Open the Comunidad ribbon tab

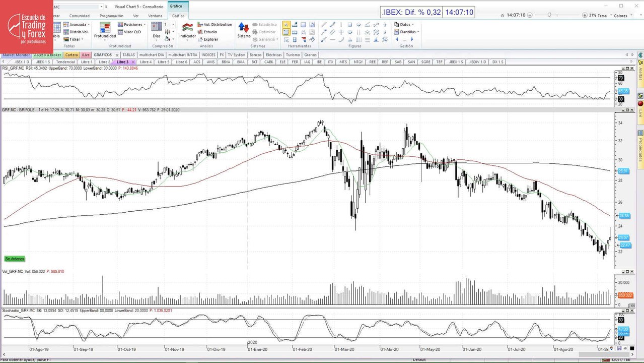[80, 16]
